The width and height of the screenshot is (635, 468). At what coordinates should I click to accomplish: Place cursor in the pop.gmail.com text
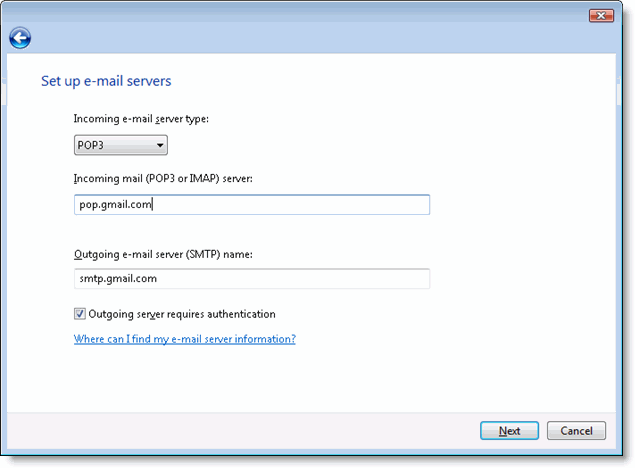(x=114, y=205)
